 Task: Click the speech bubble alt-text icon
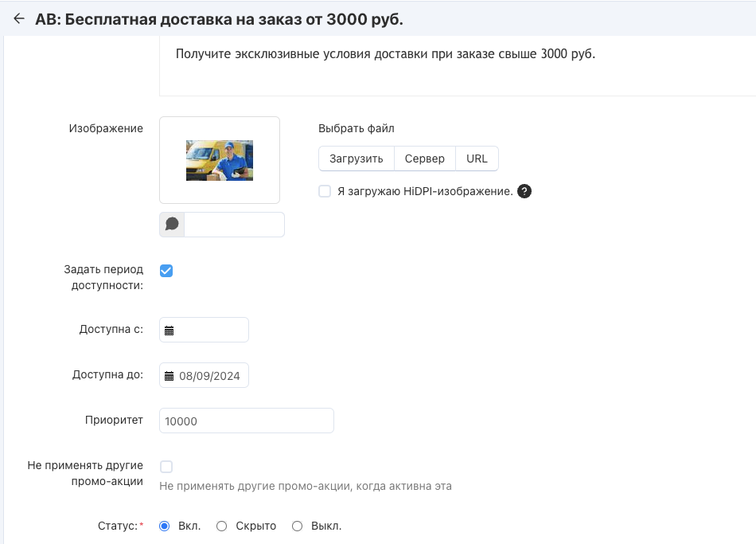(x=172, y=225)
